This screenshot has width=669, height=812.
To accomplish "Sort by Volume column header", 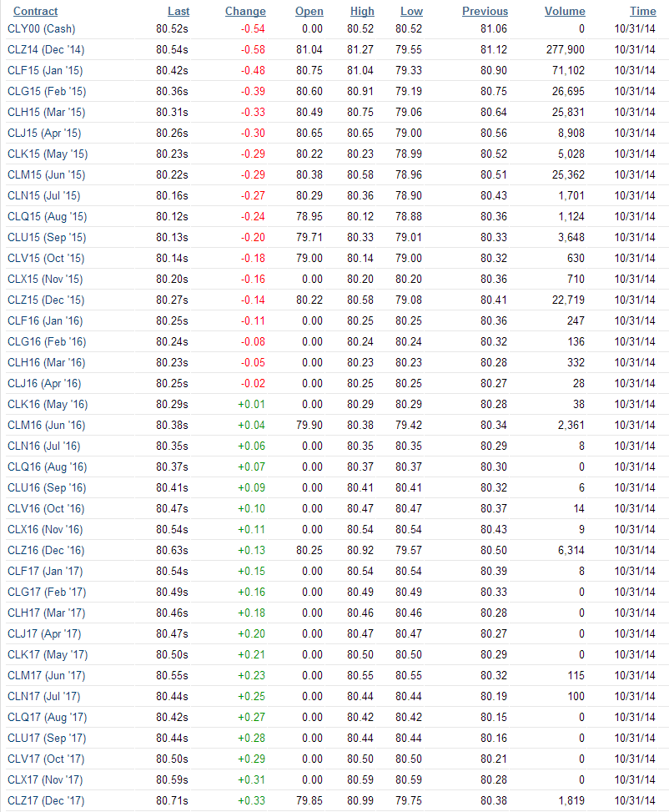I will point(565,11).
